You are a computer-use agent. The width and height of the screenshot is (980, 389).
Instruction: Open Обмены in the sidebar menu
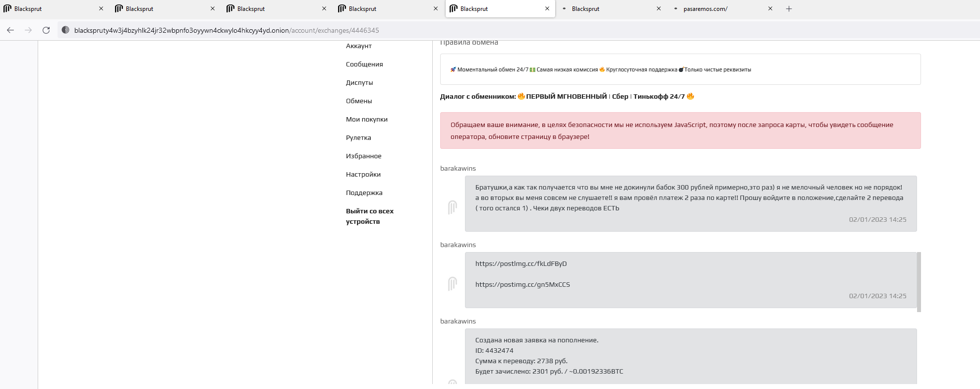[359, 101]
